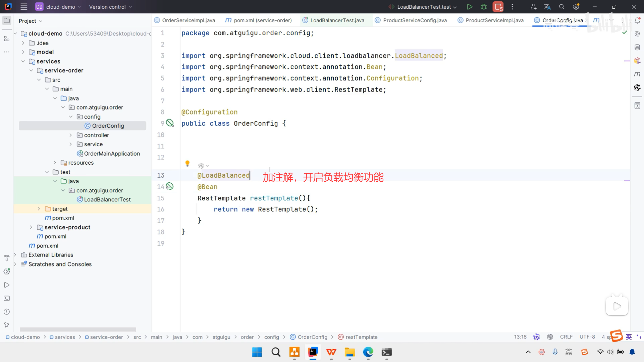644x362 pixels.
Task: Open the Maven tool window
Action: (x=637, y=74)
